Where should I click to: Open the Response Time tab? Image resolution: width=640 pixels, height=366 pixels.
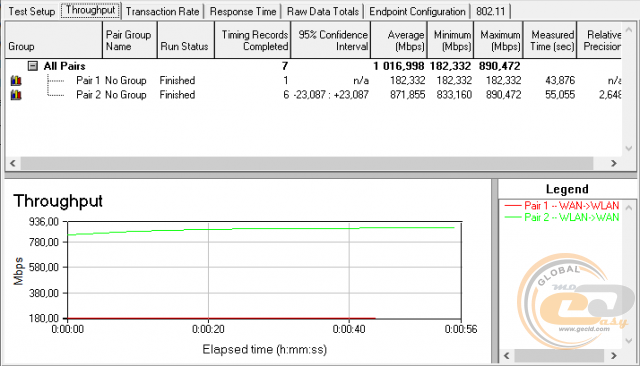[243, 11]
